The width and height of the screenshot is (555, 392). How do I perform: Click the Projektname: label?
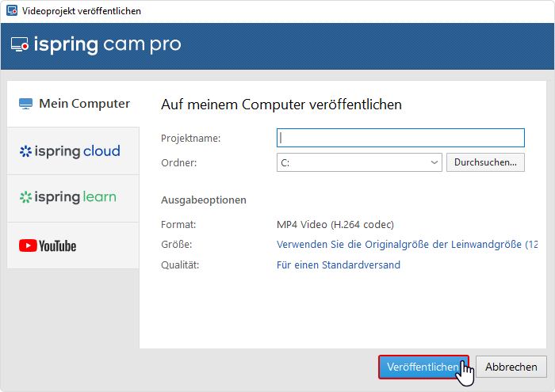click(191, 139)
